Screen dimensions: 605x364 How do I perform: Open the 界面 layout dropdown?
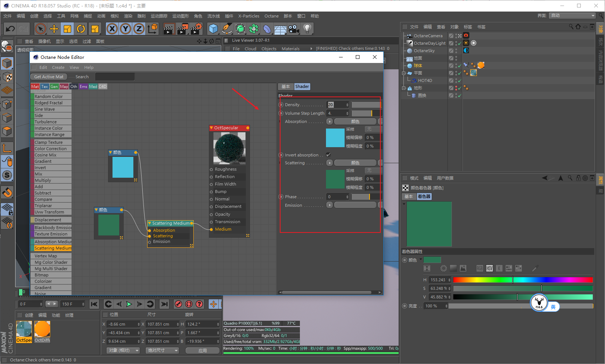[x=573, y=16]
